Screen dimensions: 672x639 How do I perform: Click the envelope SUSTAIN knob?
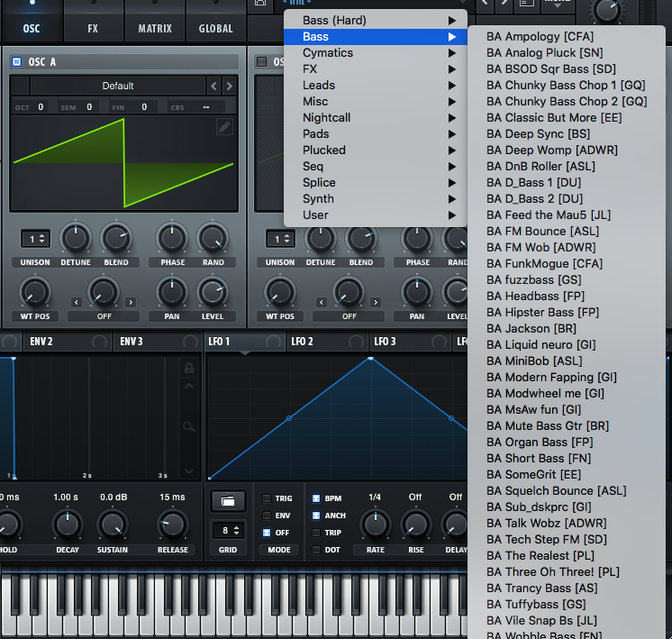[113, 524]
